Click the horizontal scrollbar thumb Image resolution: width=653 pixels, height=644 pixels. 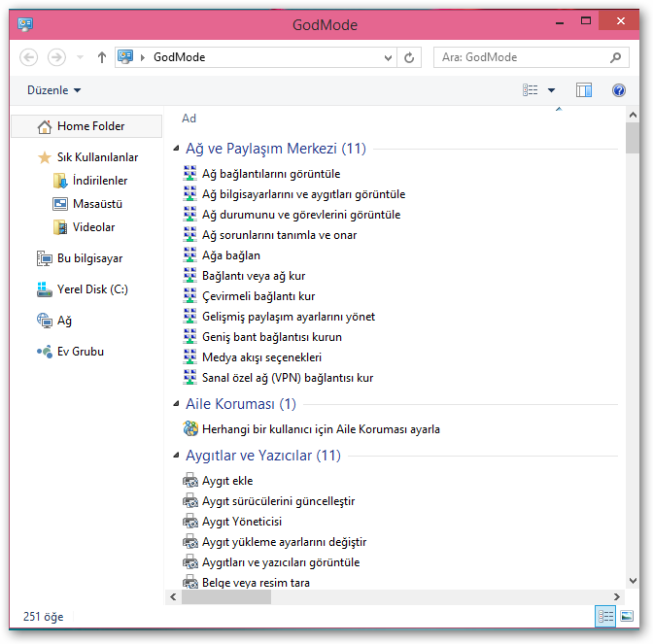click(x=389, y=597)
